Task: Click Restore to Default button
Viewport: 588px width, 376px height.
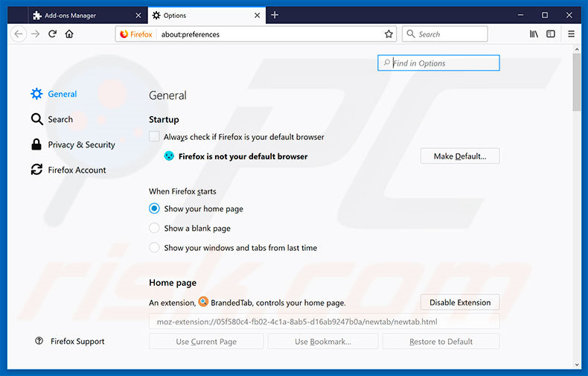Action: 441,342
